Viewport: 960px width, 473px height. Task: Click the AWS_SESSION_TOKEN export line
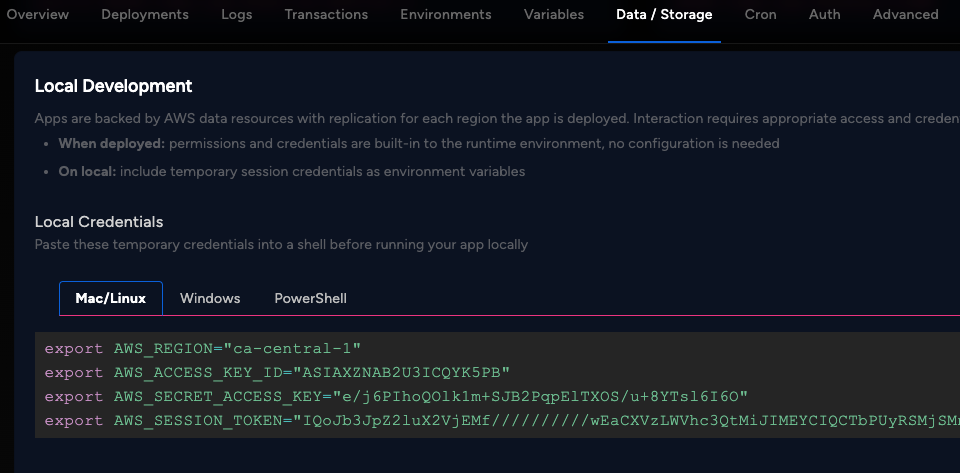tap(500, 421)
